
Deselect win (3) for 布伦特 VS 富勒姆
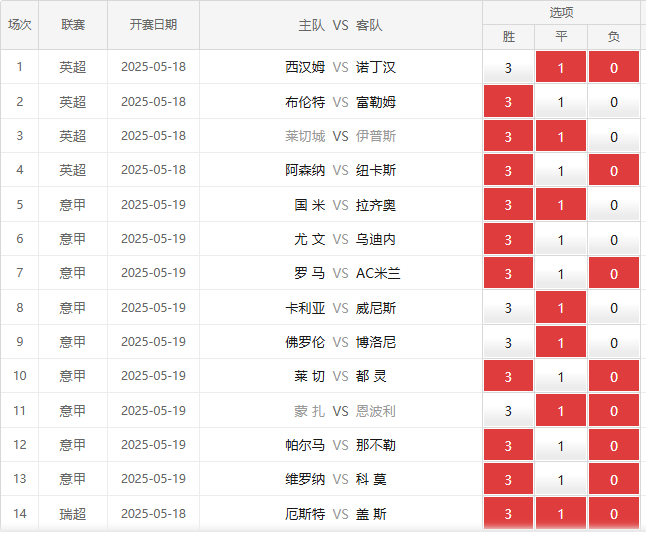pyautogui.click(x=508, y=101)
